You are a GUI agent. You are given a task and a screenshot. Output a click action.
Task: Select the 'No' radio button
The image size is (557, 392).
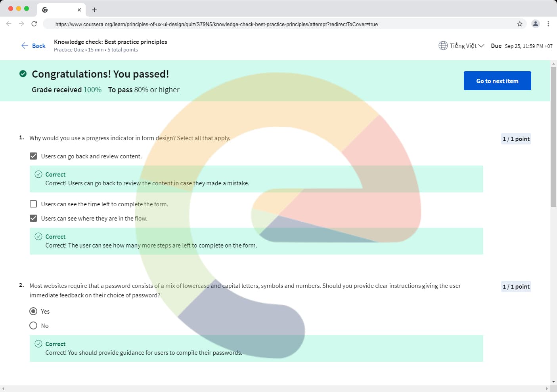point(33,325)
